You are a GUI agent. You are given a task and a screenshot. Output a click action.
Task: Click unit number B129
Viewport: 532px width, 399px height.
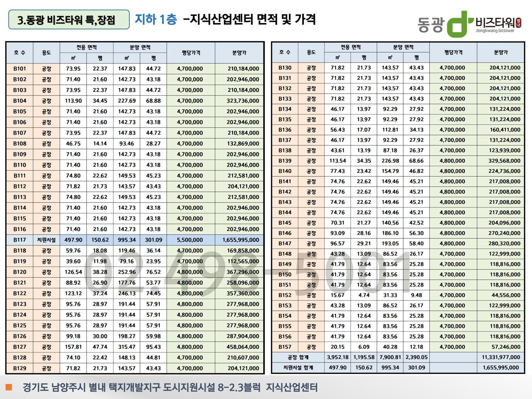point(20,368)
